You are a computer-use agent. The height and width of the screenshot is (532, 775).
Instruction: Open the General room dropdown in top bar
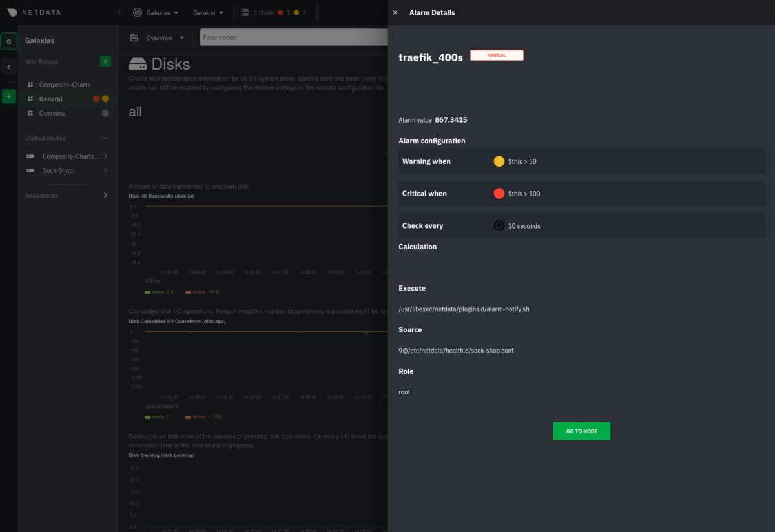pos(208,13)
